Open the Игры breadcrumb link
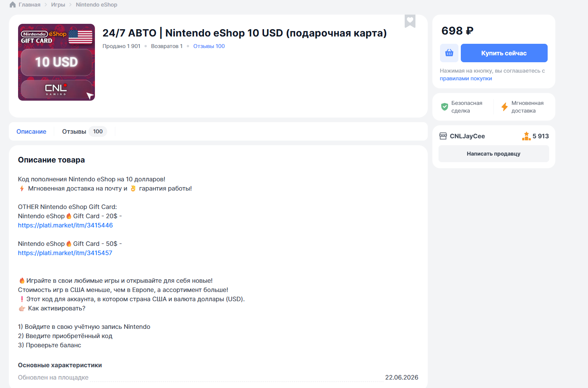The height and width of the screenshot is (388, 588). pyautogui.click(x=58, y=5)
